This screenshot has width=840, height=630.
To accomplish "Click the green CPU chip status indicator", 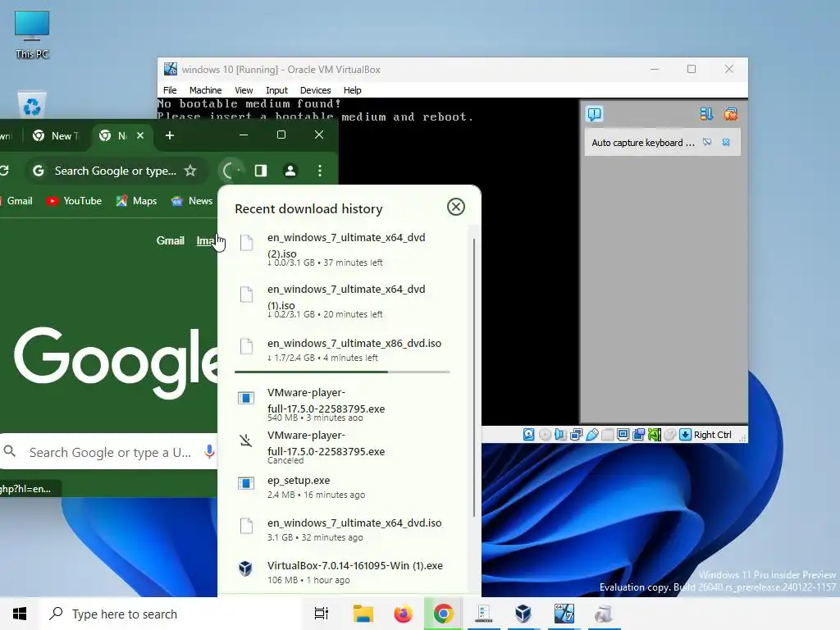I will coord(654,435).
